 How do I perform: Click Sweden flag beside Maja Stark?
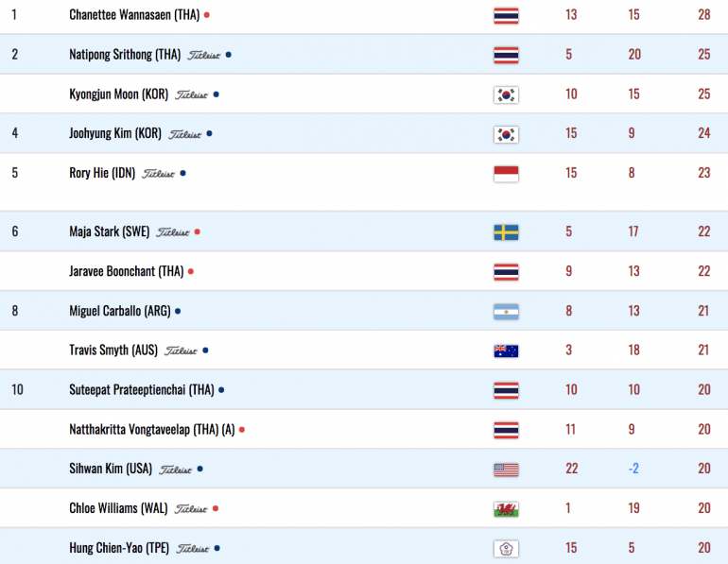click(506, 232)
